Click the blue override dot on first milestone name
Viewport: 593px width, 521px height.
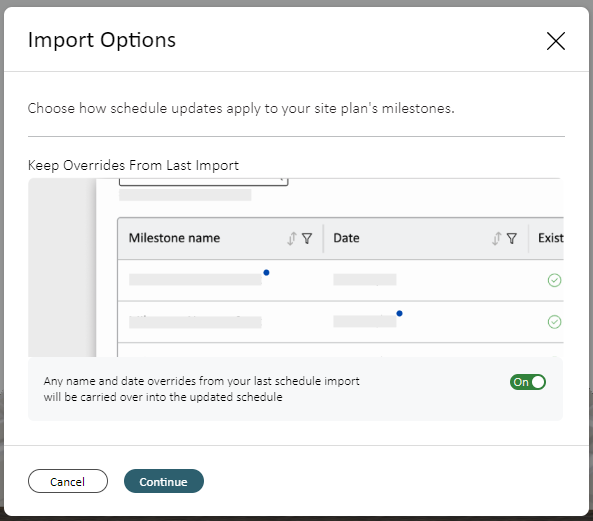point(266,273)
